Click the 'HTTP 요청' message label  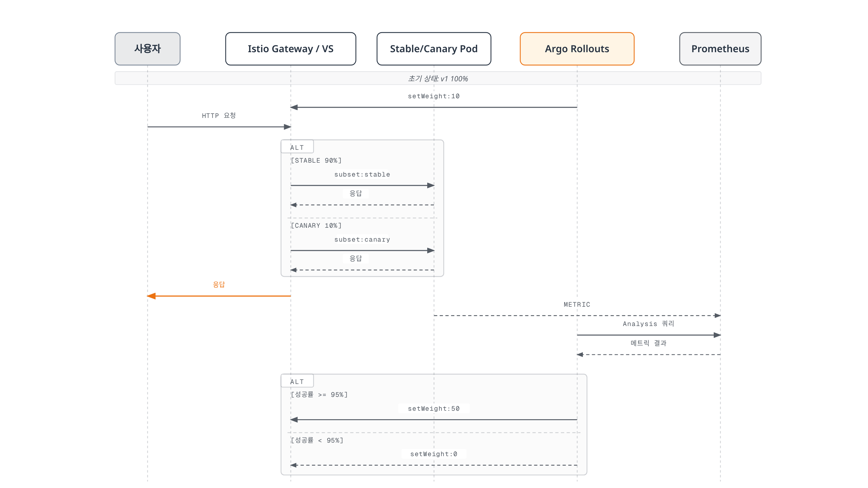point(219,116)
